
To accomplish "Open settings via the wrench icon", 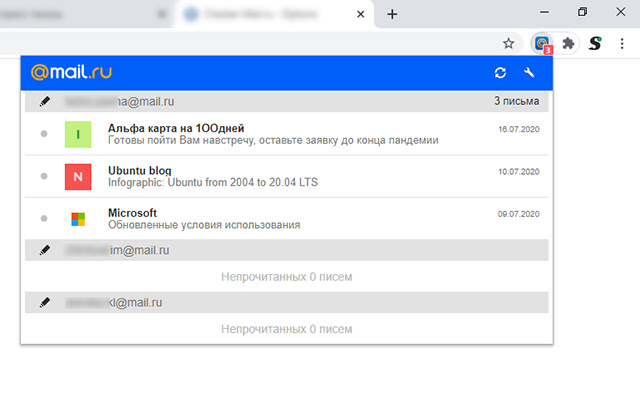I will 529,73.
